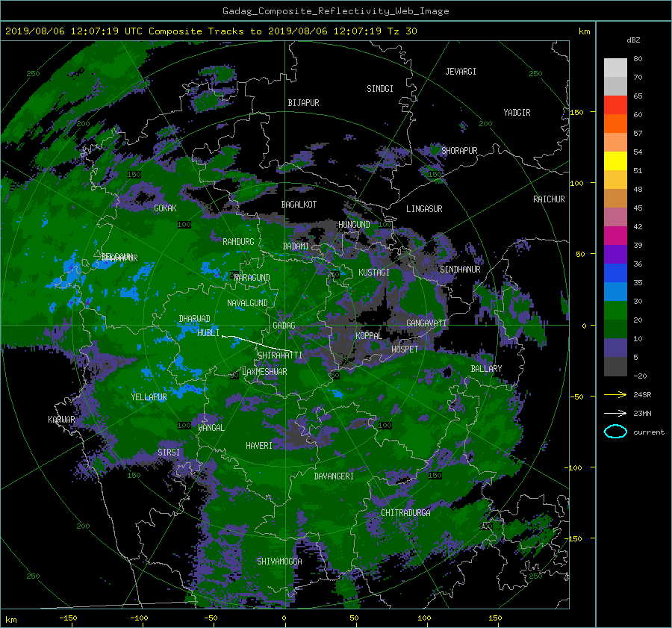Click the orange 57-60 dBZ swatch
672x628 pixels.
pos(615,123)
